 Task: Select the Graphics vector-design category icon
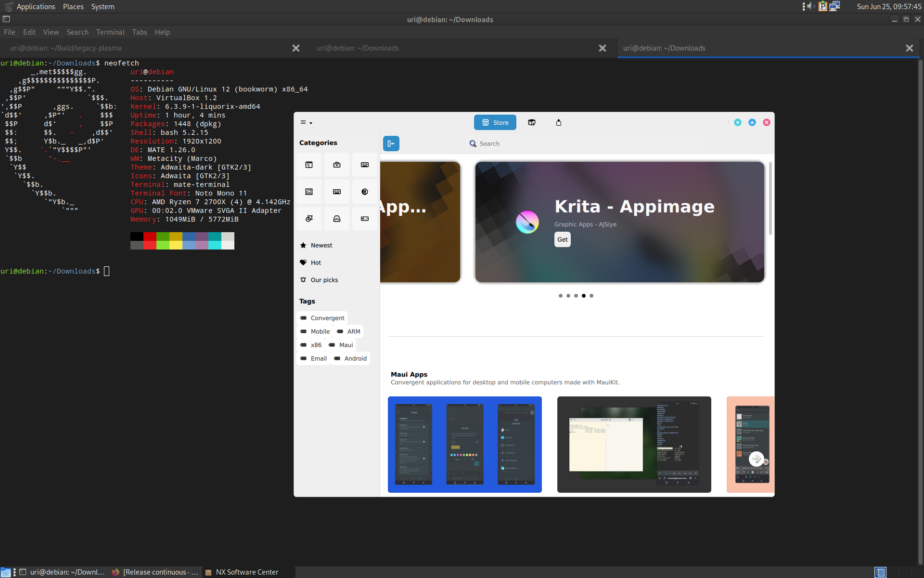tap(308, 218)
